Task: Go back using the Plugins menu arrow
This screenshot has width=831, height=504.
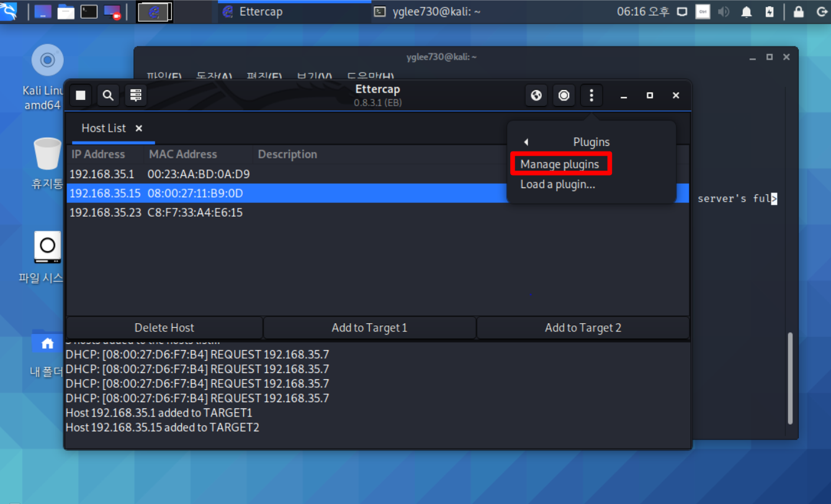Action: point(526,142)
